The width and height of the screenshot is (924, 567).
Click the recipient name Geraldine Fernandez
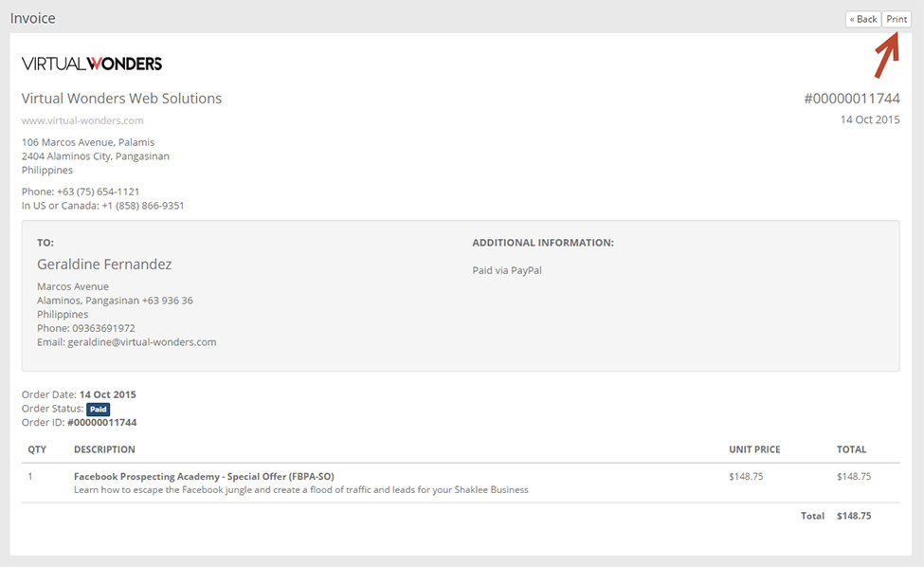click(x=104, y=264)
